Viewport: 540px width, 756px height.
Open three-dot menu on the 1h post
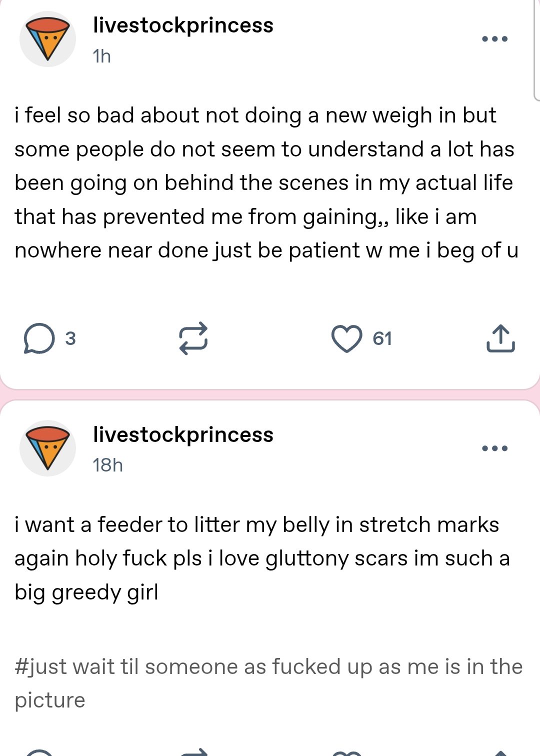(494, 39)
